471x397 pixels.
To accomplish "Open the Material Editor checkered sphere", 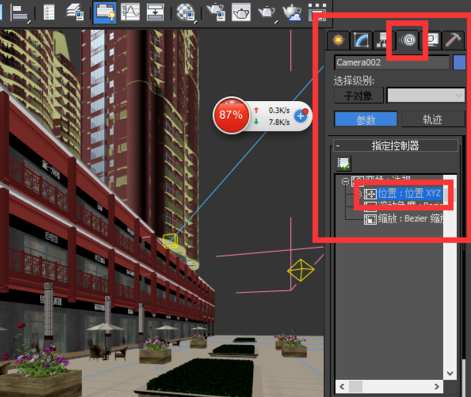I will pos(185,13).
